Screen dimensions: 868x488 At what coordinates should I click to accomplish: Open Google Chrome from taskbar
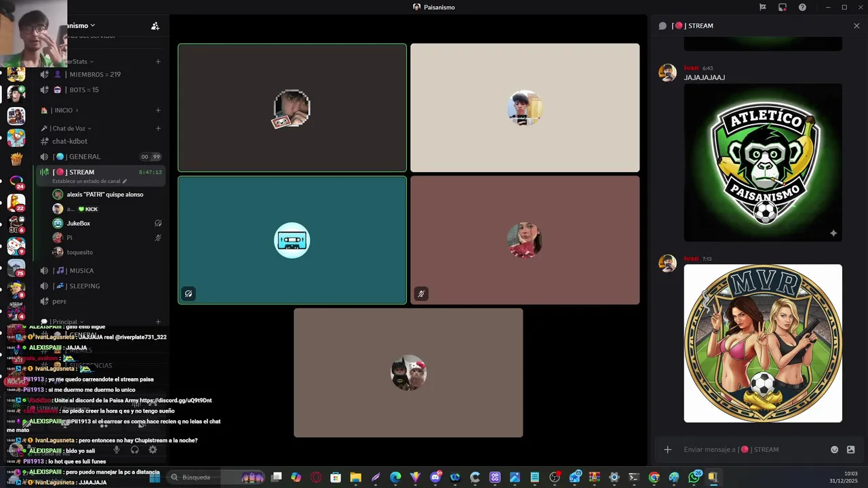(x=654, y=477)
